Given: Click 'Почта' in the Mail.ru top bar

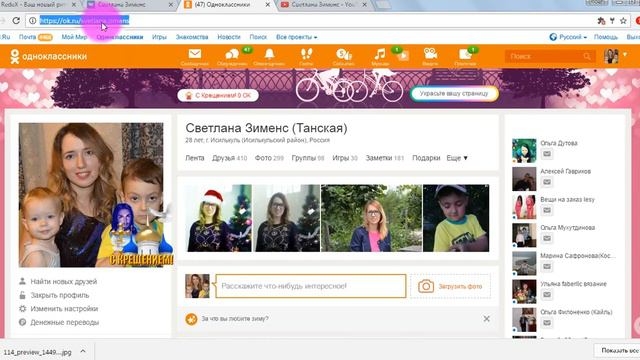Looking at the screenshot, I should (x=27, y=37).
